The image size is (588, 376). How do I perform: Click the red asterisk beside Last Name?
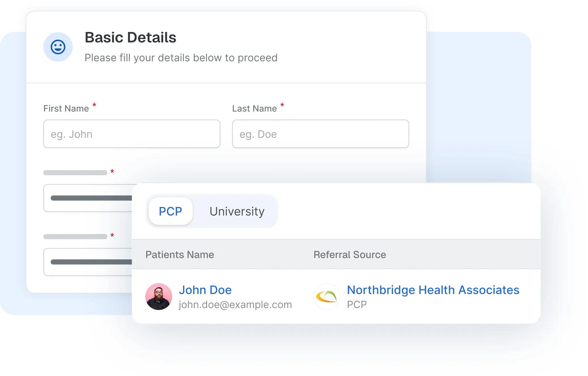click(282, 105)
